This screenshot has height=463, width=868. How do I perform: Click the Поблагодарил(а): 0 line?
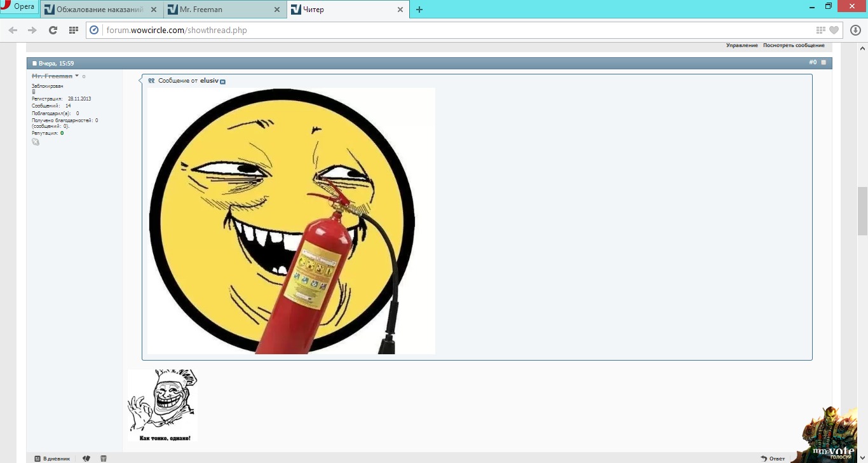point(55,113)
